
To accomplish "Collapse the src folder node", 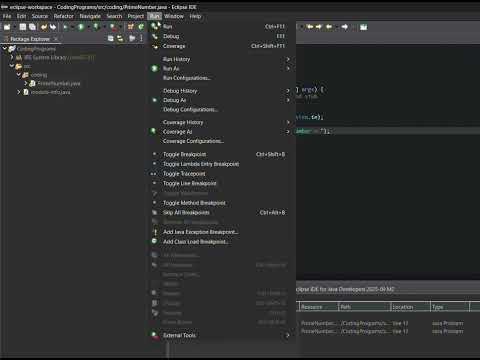I will pyautogui.click(x=12, y=66).
